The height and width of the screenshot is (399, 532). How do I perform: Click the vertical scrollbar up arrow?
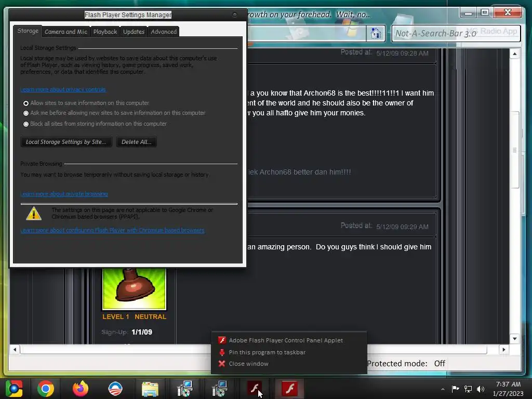click(515, 54)
